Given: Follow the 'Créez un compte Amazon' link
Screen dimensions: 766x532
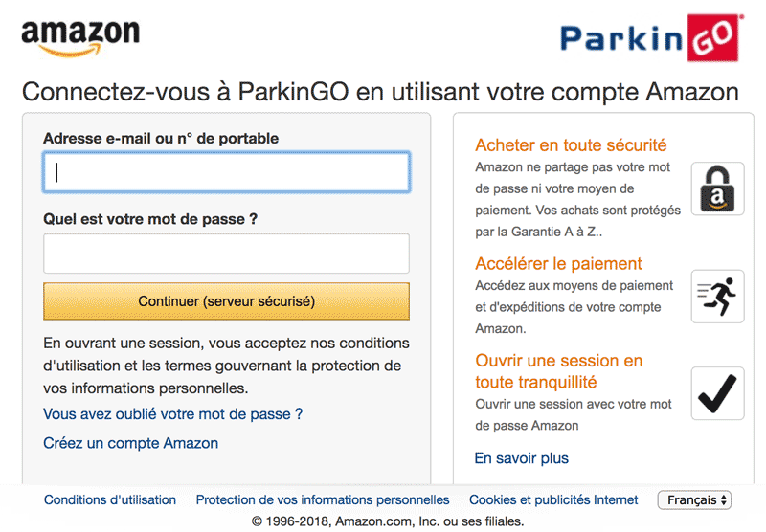Looking at the screenshot, I should [x=130, y=443].
